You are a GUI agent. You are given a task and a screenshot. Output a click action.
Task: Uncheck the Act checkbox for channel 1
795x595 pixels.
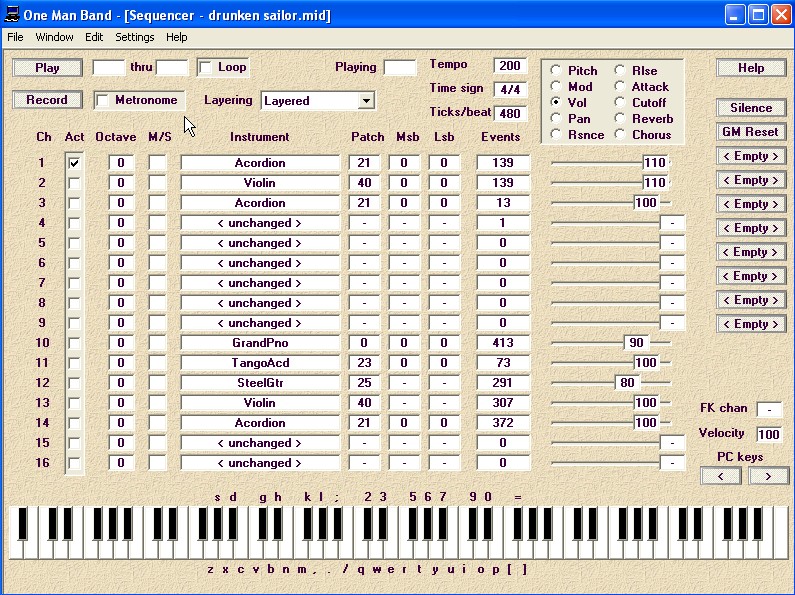[x=75, y=163]
